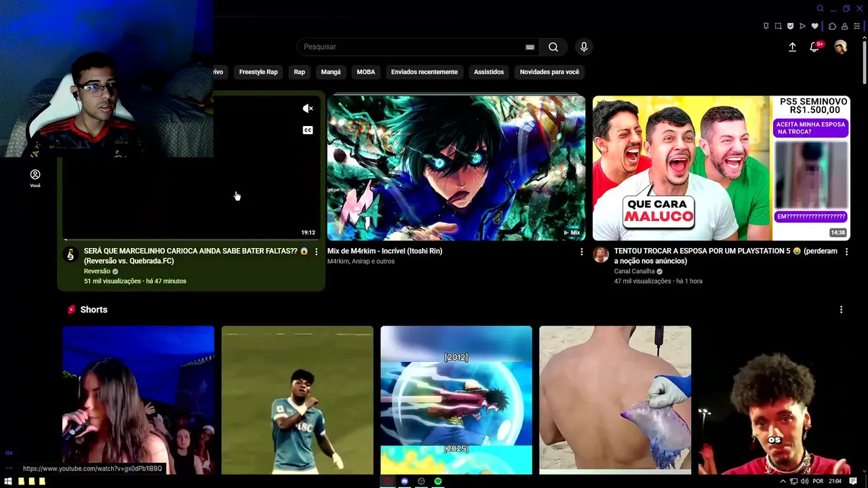Open the QUE CARA MALUCO thumbnail

pos(722,168)
